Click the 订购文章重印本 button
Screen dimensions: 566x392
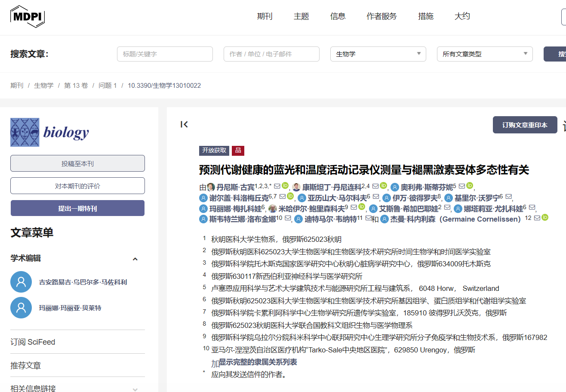tap(525, 125)
